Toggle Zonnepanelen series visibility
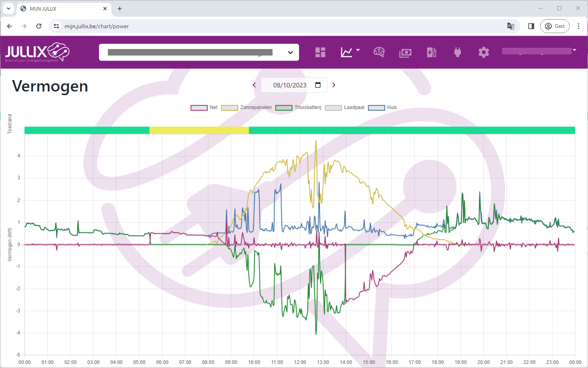 pos(246,107)
